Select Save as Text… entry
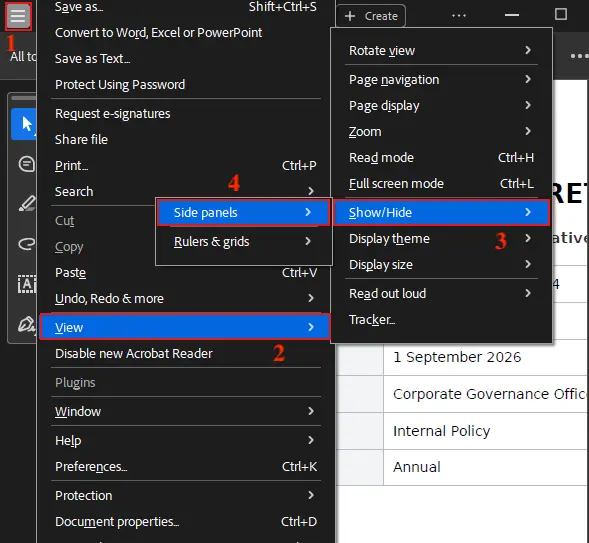The width and height of the screenshot is (589, 543). tap(186, 59)
